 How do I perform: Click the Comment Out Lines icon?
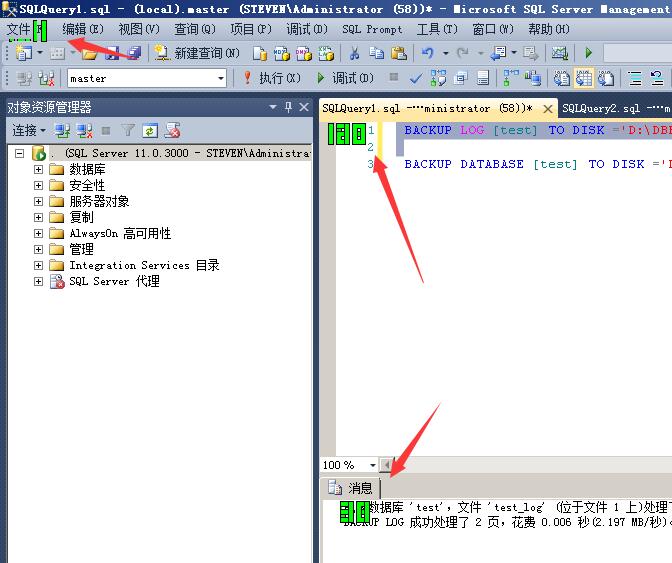[x=635, y=78]
